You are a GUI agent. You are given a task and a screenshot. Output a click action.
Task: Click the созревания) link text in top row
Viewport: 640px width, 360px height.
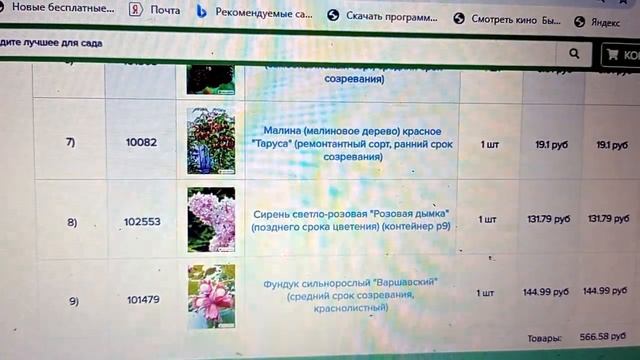click(354, 79)
